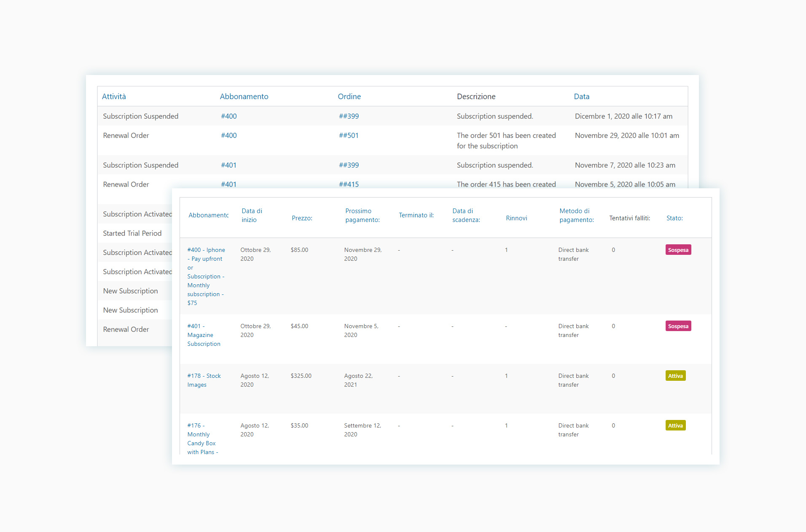Click renewals count 1 for #400 subscription

tap(506, 250)
